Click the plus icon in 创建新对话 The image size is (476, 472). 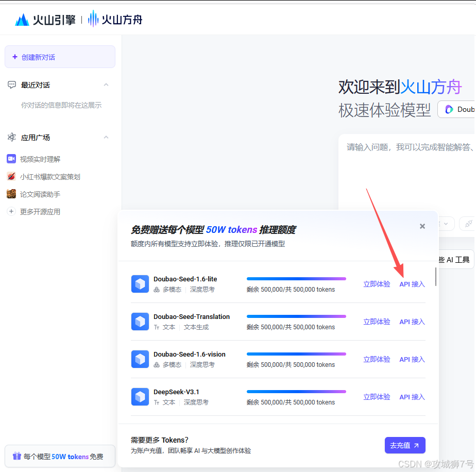pos(14,57)
